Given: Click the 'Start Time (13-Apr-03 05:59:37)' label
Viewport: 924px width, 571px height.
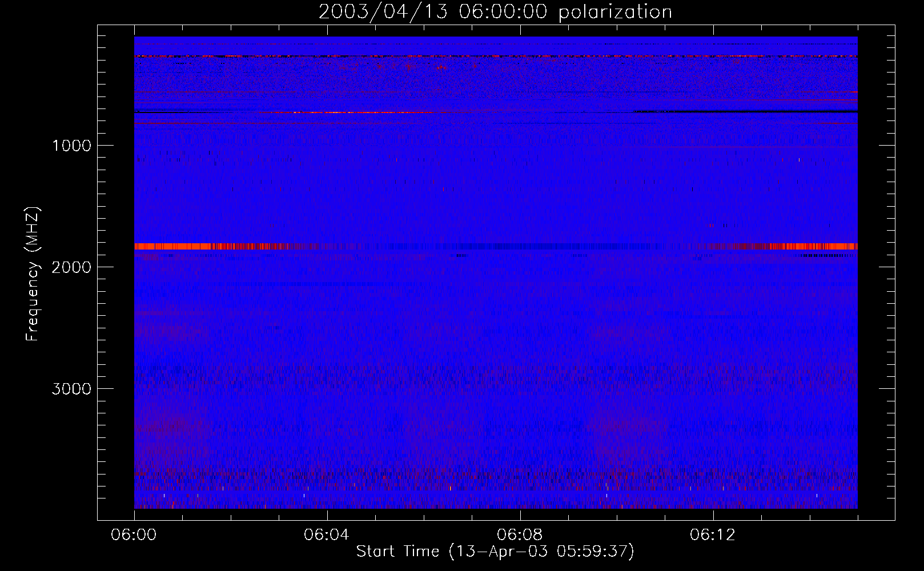Looking at the screenshot, I should (495, 552).
